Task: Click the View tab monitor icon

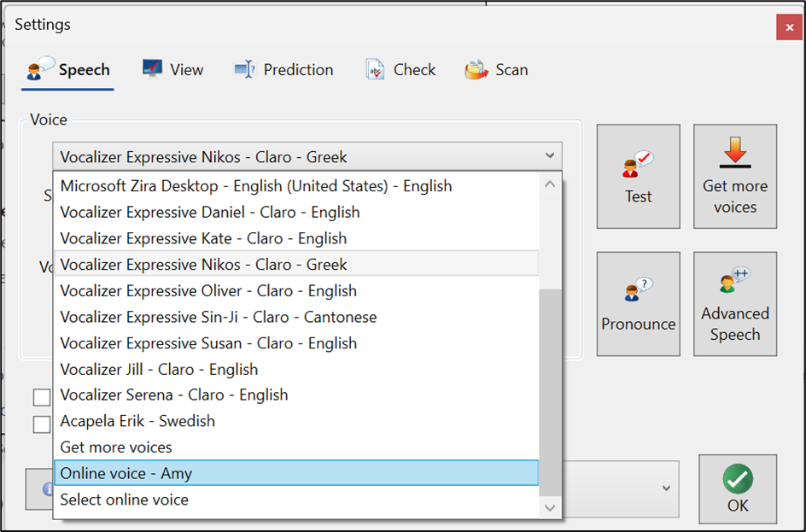Action: (152, 68)
